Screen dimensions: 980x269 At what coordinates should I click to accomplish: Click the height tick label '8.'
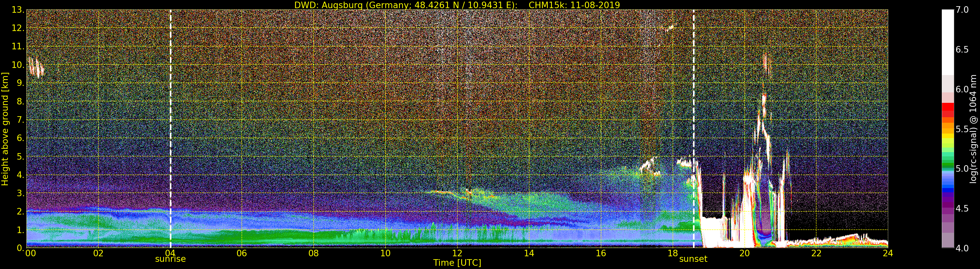tap(20, 102)
